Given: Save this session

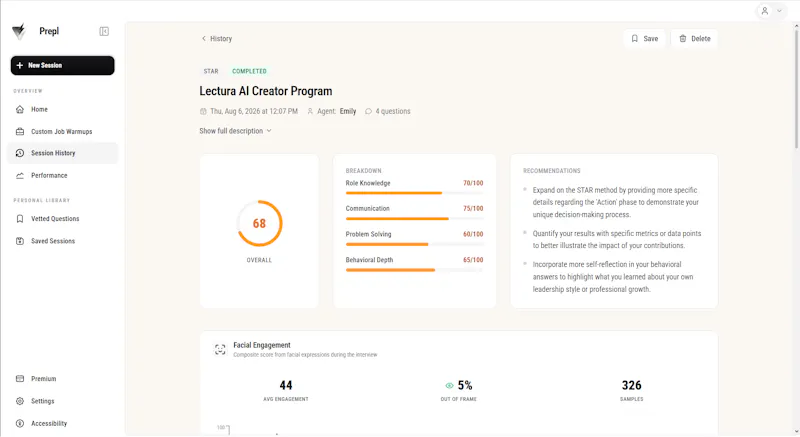Looking at the screenshot, I should (x=644, y=39).
